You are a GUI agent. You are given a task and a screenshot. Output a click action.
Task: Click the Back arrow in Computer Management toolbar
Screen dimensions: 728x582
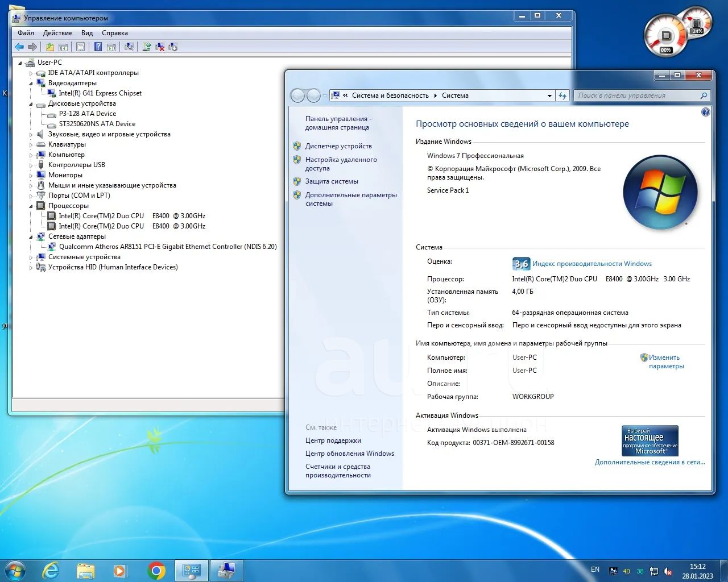click(19, 47)
